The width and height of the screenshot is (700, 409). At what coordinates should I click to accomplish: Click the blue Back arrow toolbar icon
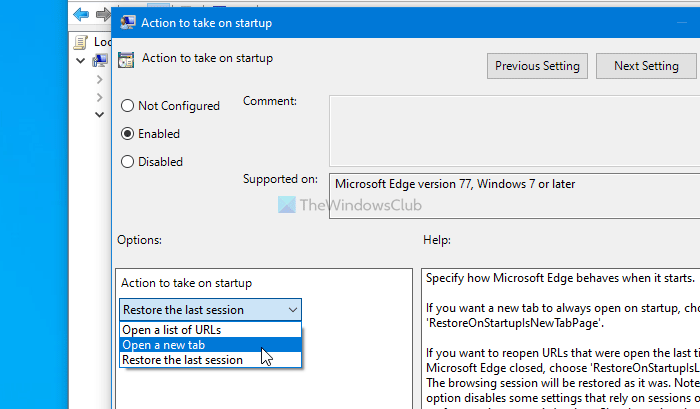(80, 15)
